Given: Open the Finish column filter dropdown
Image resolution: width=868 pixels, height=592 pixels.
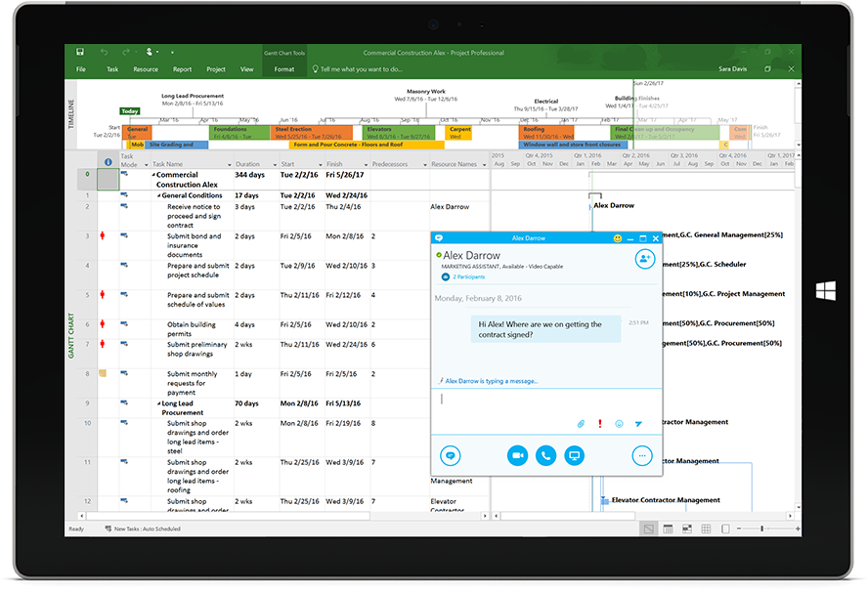Looking at the screenshot, I should point(366,165).
